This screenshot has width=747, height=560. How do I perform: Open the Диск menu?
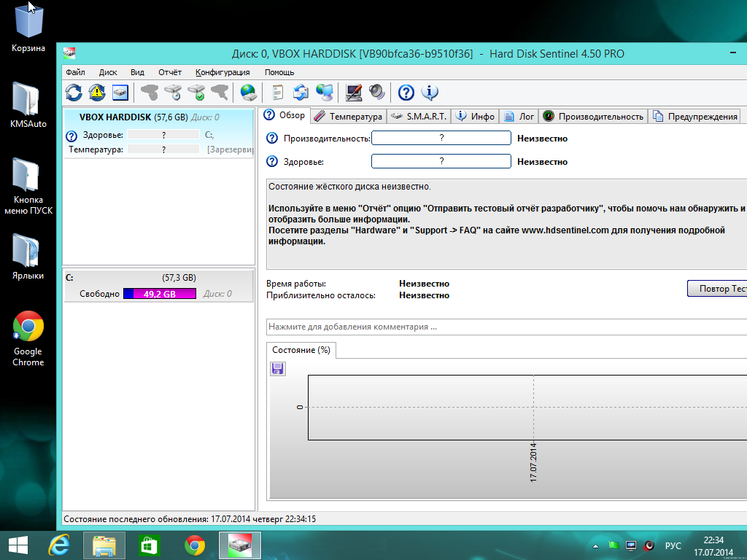coord(108,72)
